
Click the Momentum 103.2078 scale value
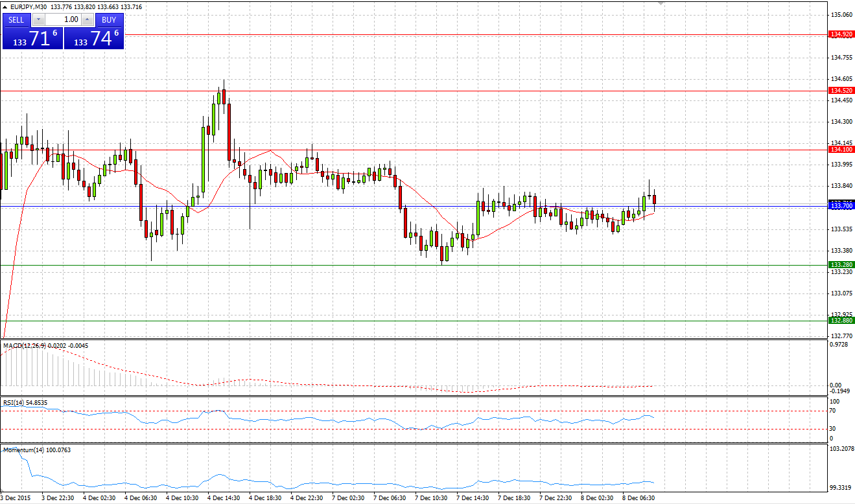841,448
